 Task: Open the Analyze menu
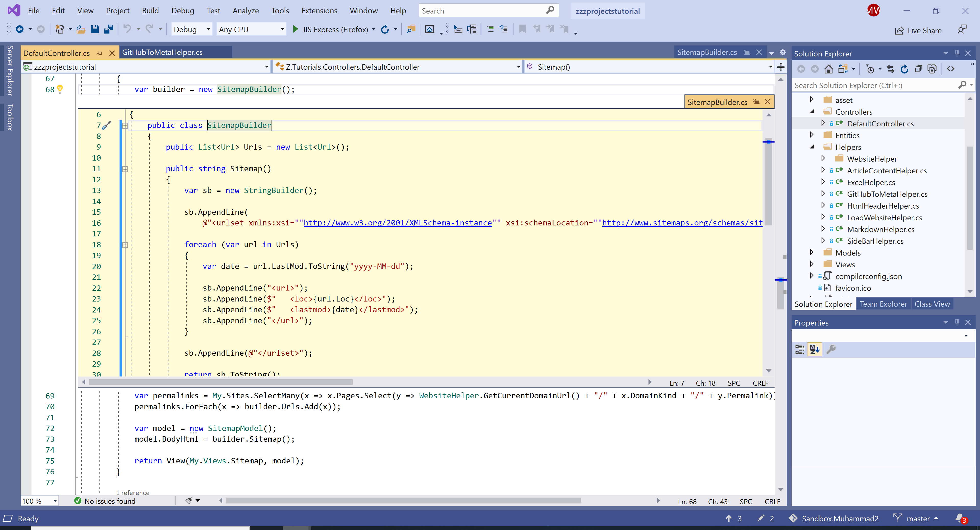tap(245, 11)
